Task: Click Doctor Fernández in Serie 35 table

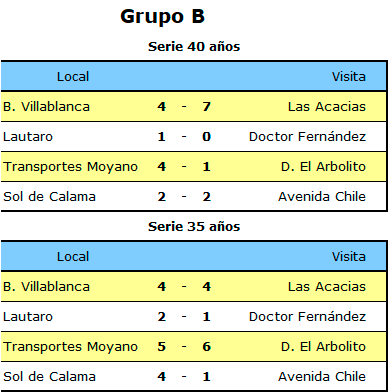Action: tap(307, 317)
